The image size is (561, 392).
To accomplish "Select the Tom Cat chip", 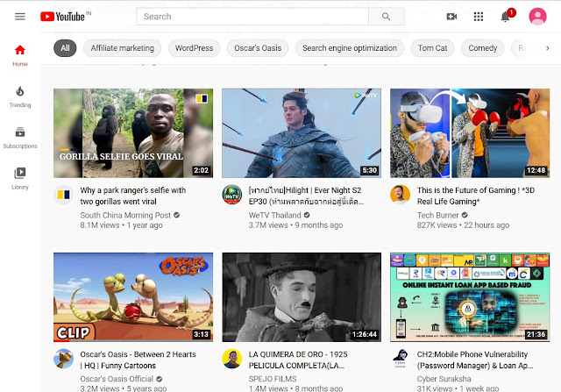I will click(432, 48).
